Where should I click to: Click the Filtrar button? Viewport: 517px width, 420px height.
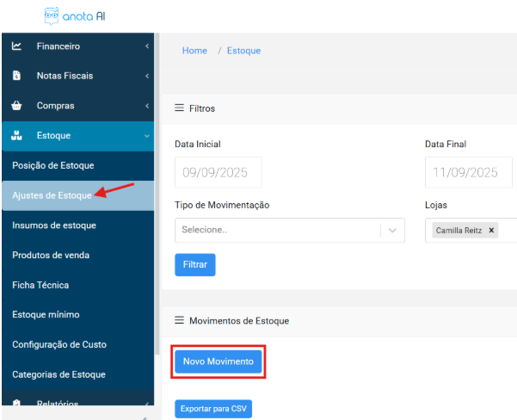pyautogui.click(x=195, y=264)
